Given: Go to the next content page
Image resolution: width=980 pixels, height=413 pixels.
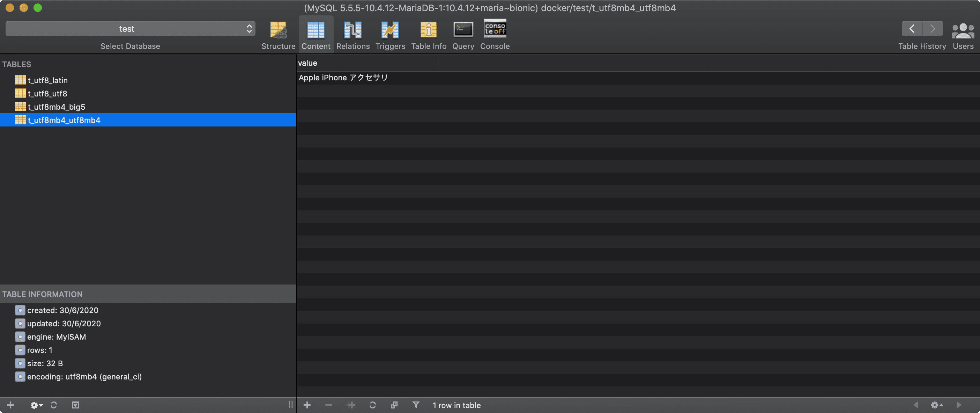Looking at the screenshot, I should (959, 405).
